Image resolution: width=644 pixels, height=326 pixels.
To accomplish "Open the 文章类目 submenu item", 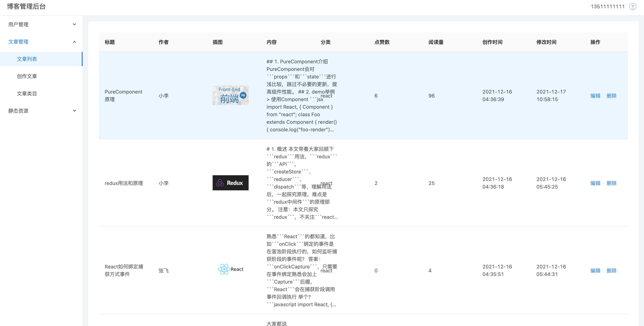I will 41,94.
